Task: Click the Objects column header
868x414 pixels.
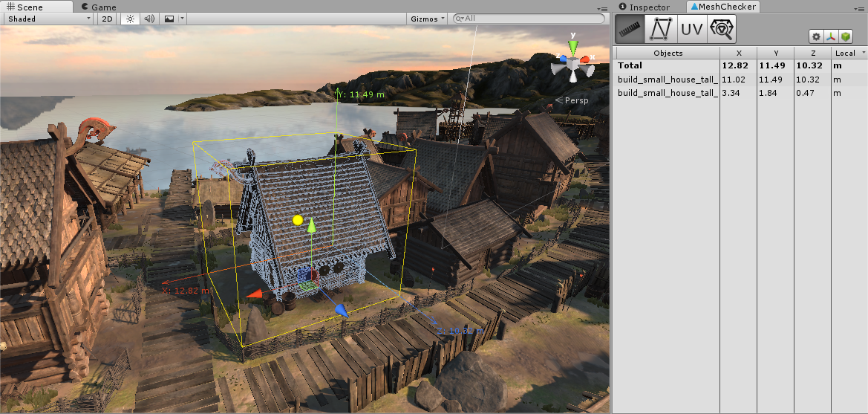Action: click(x=668, y=53)
